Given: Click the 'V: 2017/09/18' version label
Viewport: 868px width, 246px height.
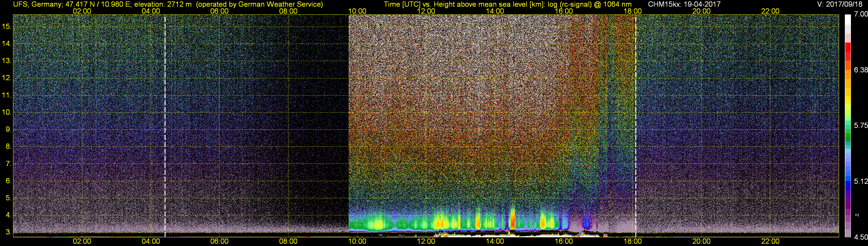Looking at the screenshot, I should click(841, 4).
